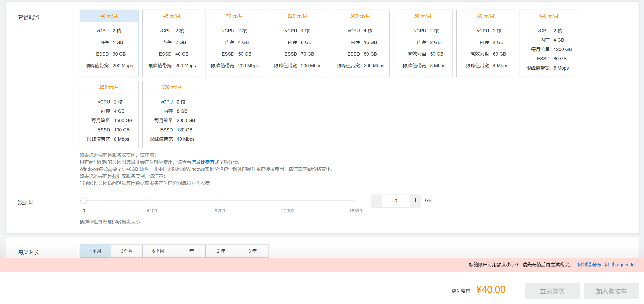
Task: Click the 加入购物车 button
Action: [611, 291]
